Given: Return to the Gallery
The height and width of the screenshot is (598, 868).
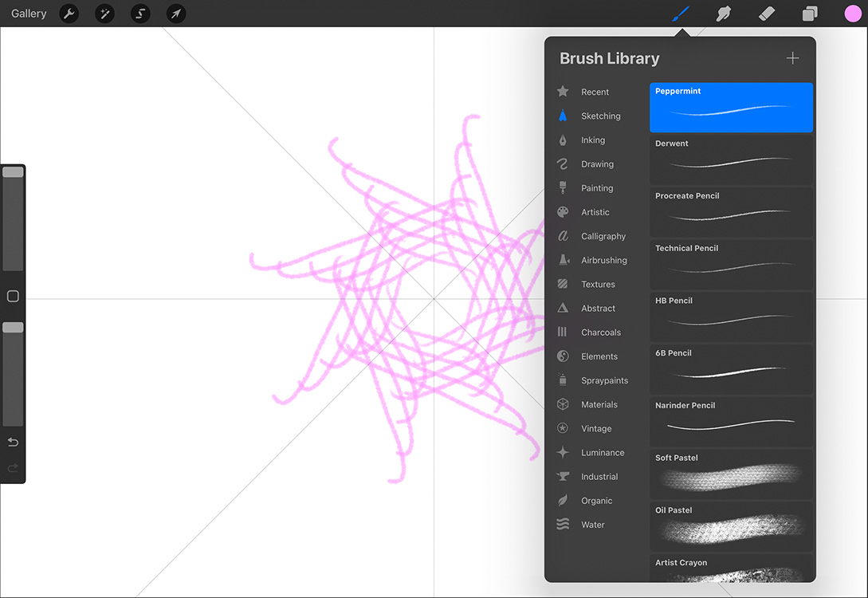Looking at the screenshot, I should [x=29, y=13].
